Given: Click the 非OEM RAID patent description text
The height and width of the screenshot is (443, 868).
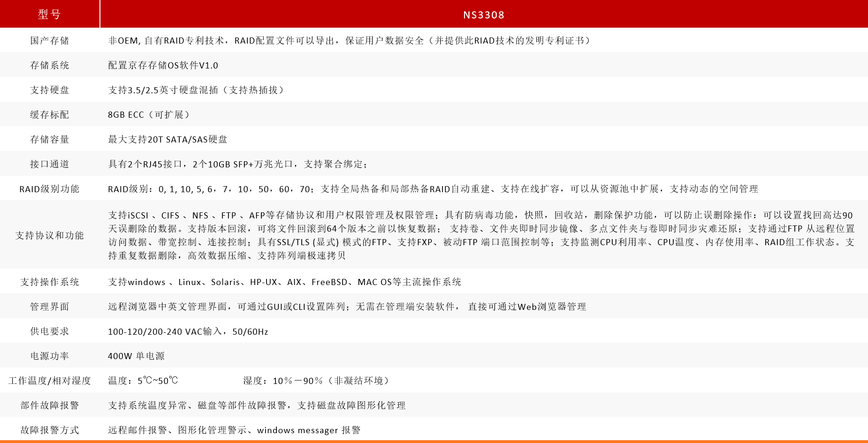Looking at the screenshot, I should tap(350, 40).
